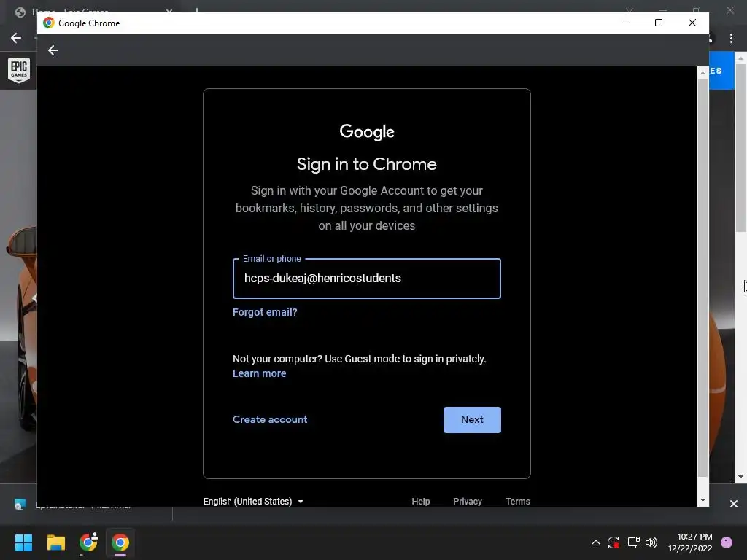The height and width of the screenshot is (560, 747).
Task: Click the sign-in window vertical scrollbar
Action: pos(703,277)
